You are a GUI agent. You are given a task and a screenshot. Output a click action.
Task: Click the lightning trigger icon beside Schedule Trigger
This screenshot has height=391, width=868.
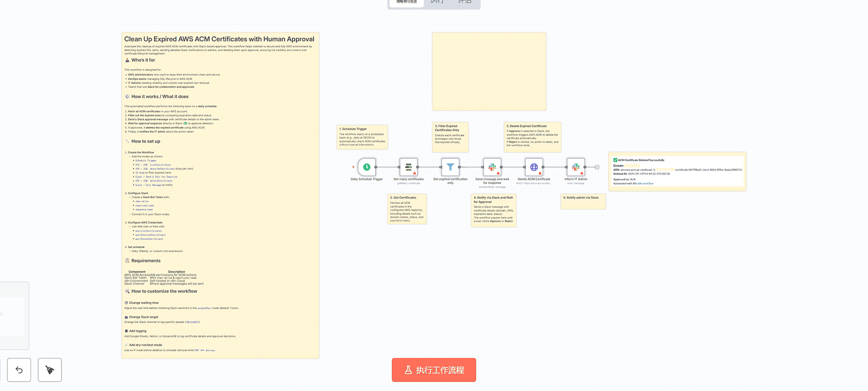pyautogui.click(x=353, y=167)
